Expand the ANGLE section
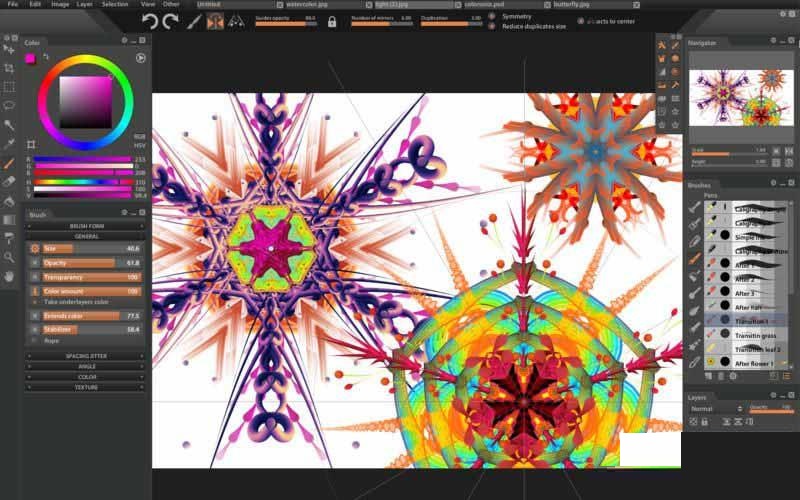Screen dimensions: 800x500 point(86,366)
